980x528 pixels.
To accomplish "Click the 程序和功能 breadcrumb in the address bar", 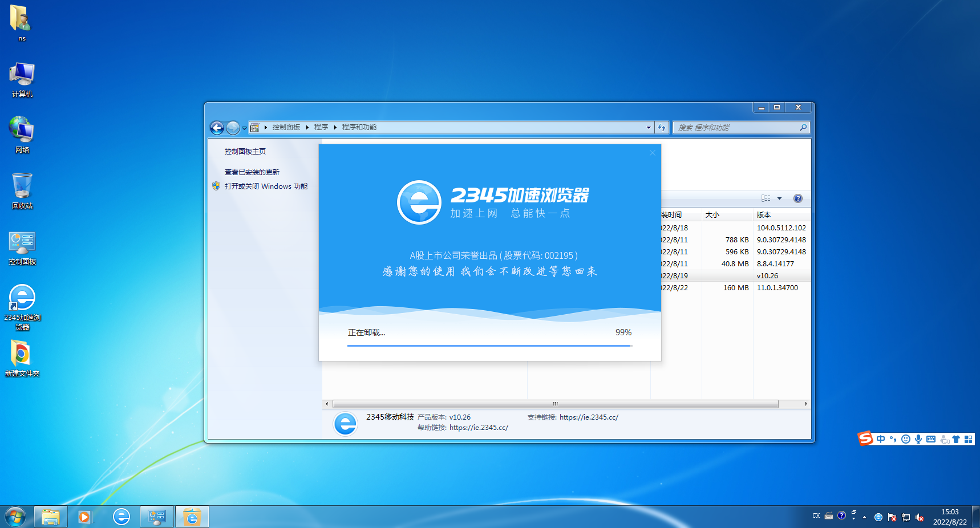I will [x=359, y=127].
